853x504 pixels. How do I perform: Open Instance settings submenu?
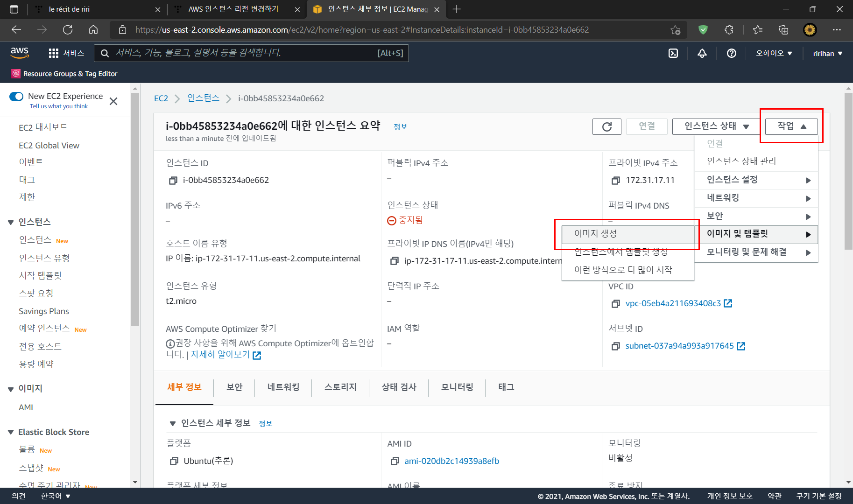click(756, 180)
